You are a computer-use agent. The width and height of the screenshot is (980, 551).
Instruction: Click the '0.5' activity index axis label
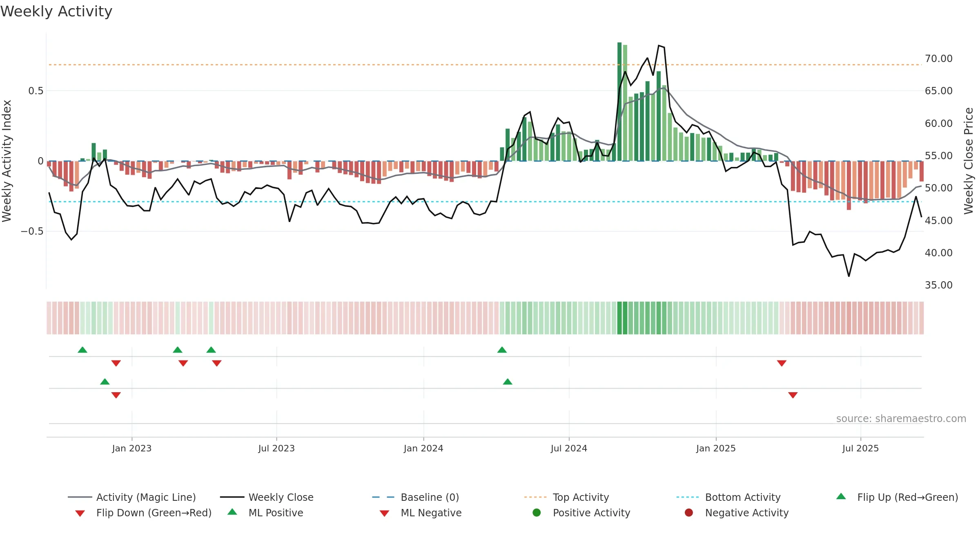36,91
